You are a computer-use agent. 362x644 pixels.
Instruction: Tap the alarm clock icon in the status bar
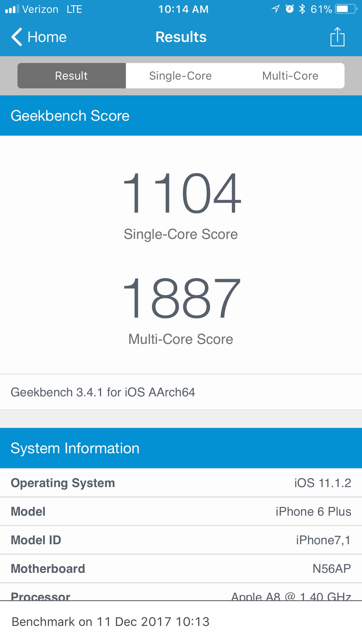(x=289, y=9)
